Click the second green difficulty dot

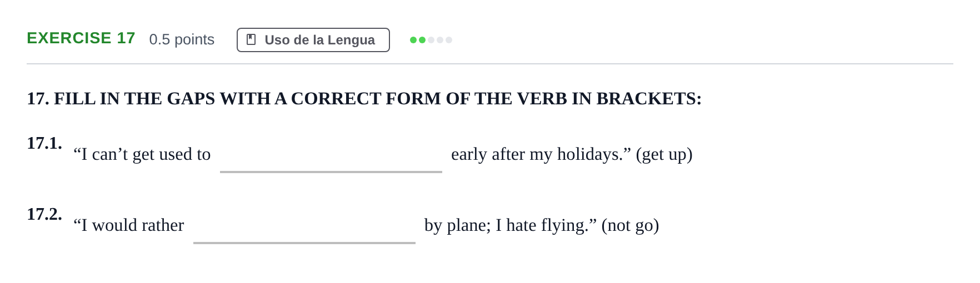tap(422, 40)
